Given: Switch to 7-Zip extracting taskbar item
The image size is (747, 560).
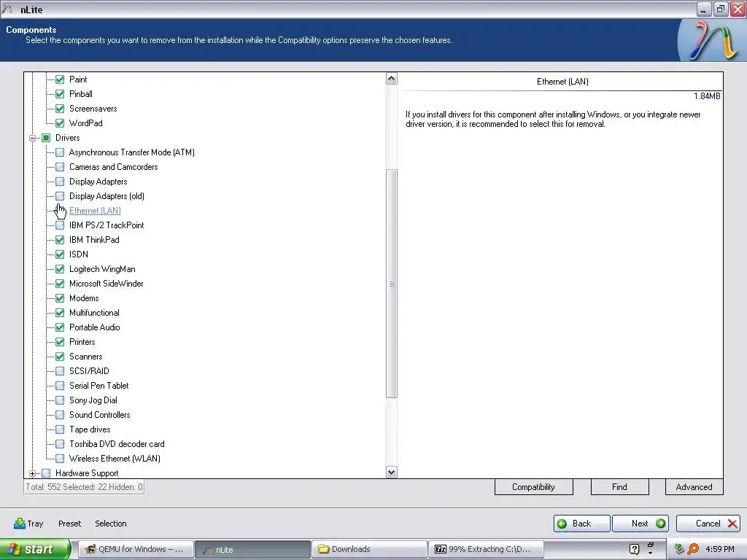Looking at the screenshot, I should pos(486,549).
